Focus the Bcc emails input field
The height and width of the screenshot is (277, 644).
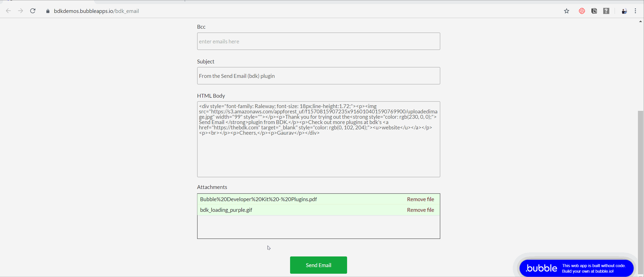(318, 41)
